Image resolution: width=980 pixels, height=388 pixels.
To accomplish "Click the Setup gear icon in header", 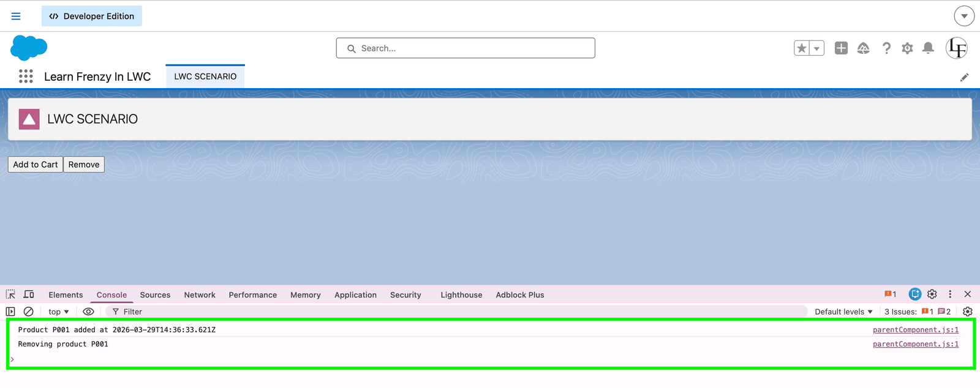I will point(907,48).
